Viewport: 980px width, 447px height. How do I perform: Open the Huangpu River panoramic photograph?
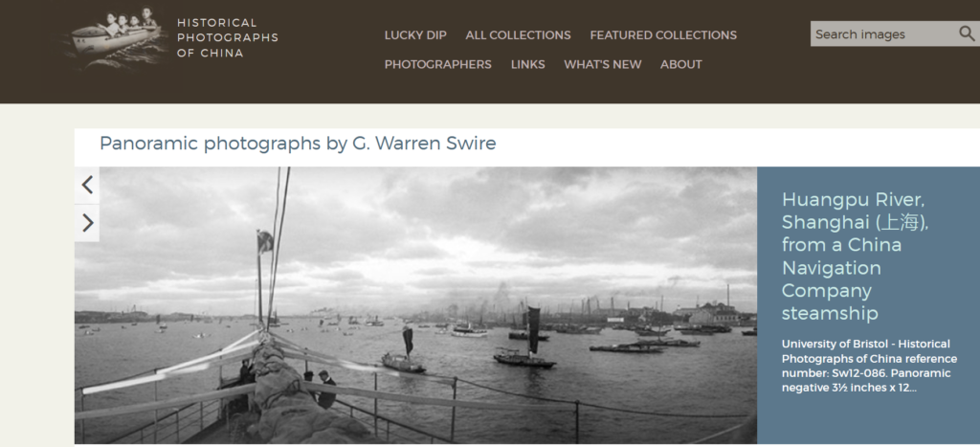tap(415, 305)
